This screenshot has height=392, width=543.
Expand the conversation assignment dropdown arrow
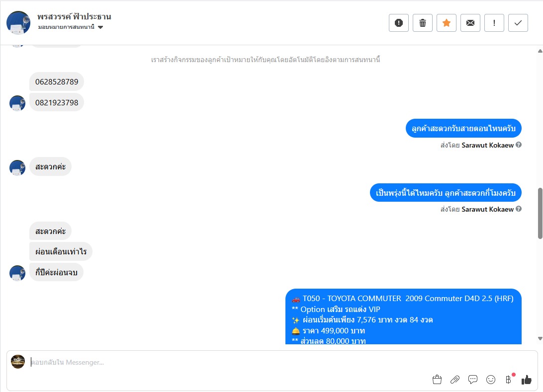pos(100,27)
